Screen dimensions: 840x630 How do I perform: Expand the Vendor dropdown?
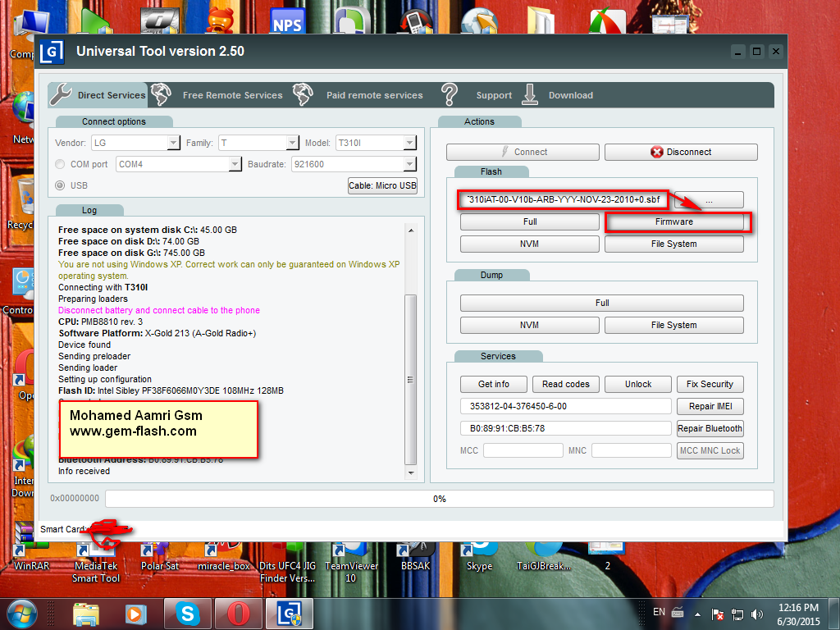point(173,143)
